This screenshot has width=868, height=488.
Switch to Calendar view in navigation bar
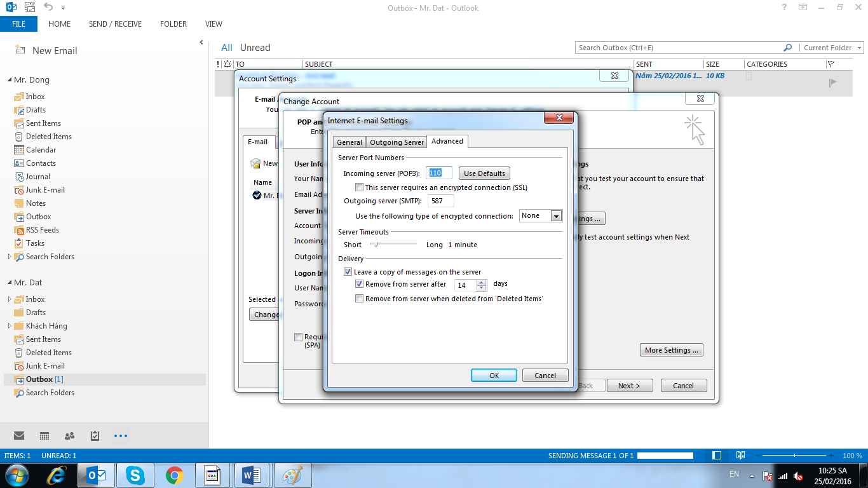[44, 436]
